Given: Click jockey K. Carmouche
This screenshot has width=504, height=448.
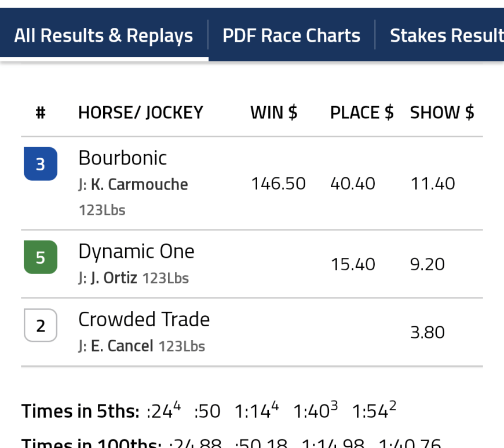Looking at the screenshot, I should coord(139,185).
